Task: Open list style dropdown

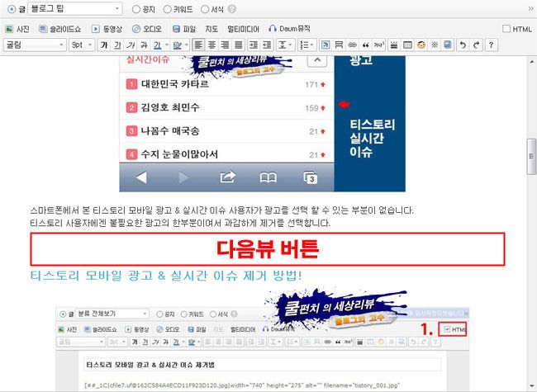Action: coord(307,45)
